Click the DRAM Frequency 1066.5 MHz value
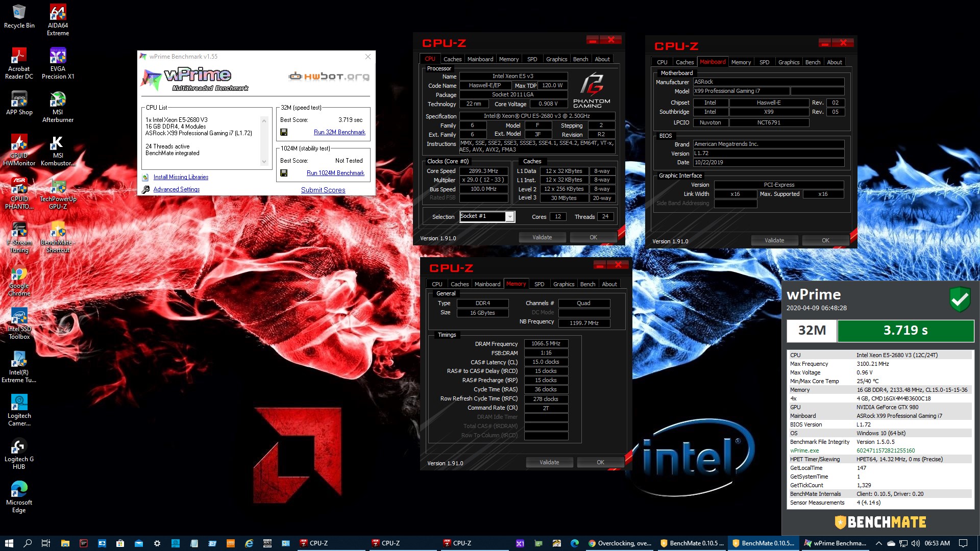 [546, 343]
